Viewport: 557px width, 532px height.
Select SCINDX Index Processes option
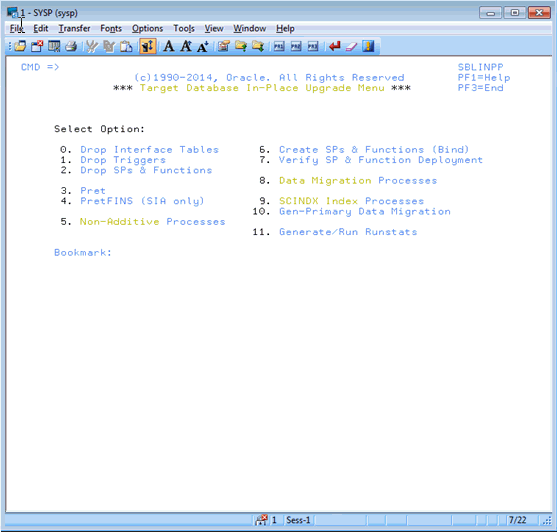pyautogui.click(x=351, y=201)
